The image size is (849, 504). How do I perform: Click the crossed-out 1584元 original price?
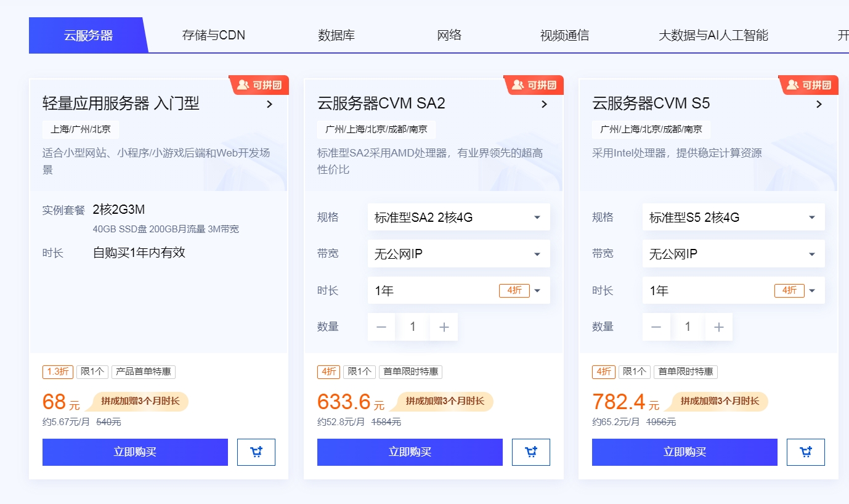point(386,423)
